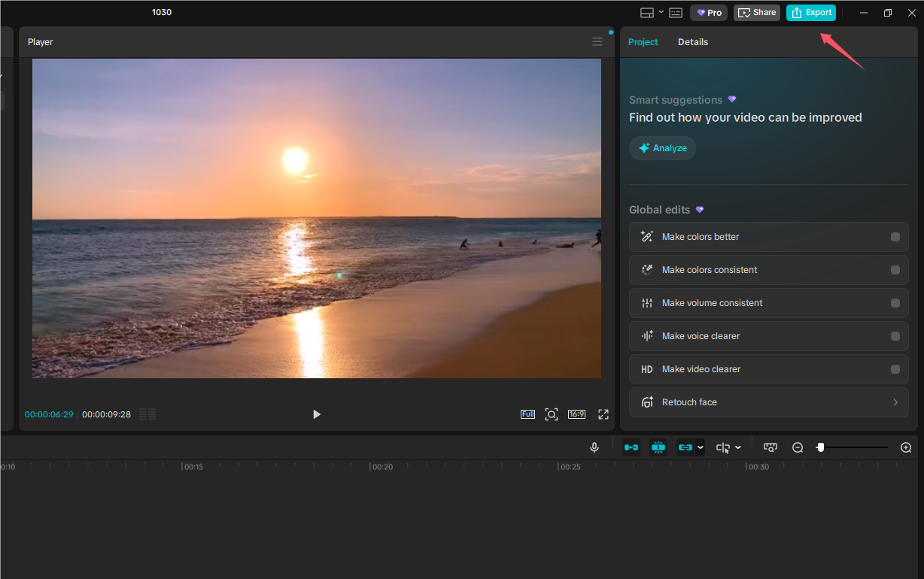Click the zoom out icon on the timeline

tap(798, 447)
